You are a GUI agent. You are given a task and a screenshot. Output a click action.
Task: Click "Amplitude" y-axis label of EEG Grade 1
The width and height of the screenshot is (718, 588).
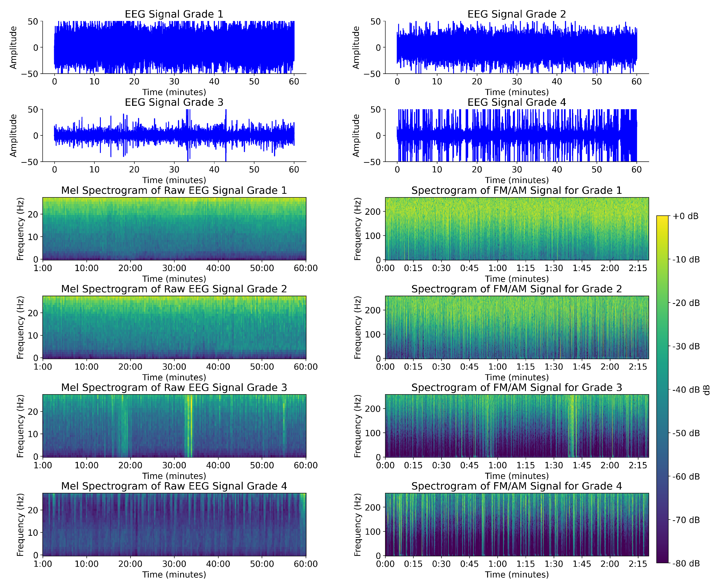[13, 47]
